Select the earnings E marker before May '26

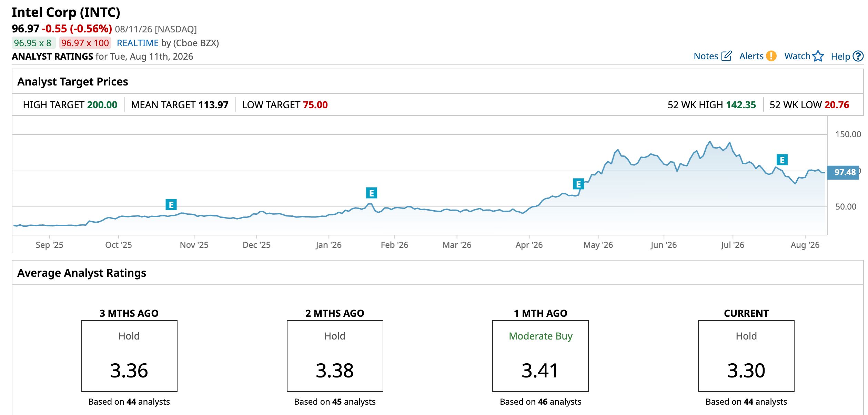(578, 184)
